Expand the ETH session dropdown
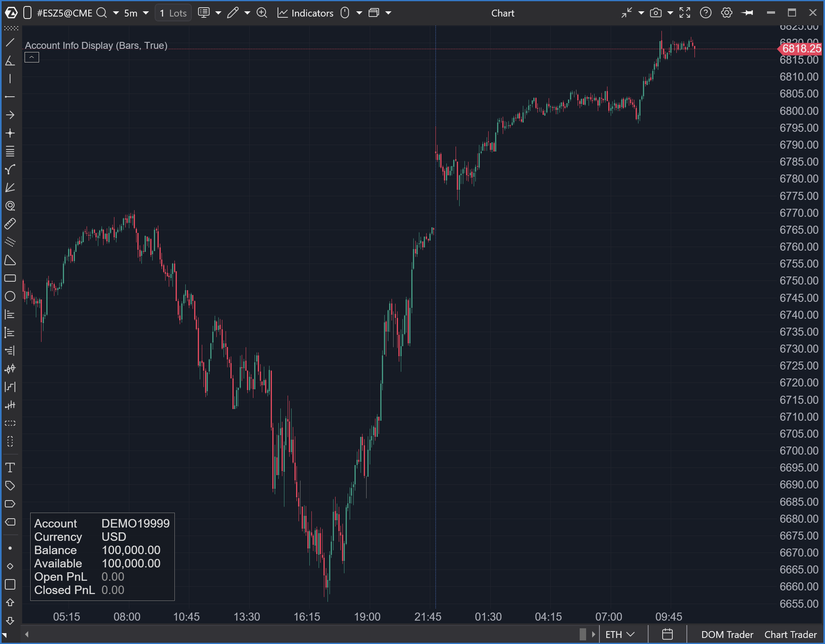The width and height of the screenshot is (825, 644). 620,635
